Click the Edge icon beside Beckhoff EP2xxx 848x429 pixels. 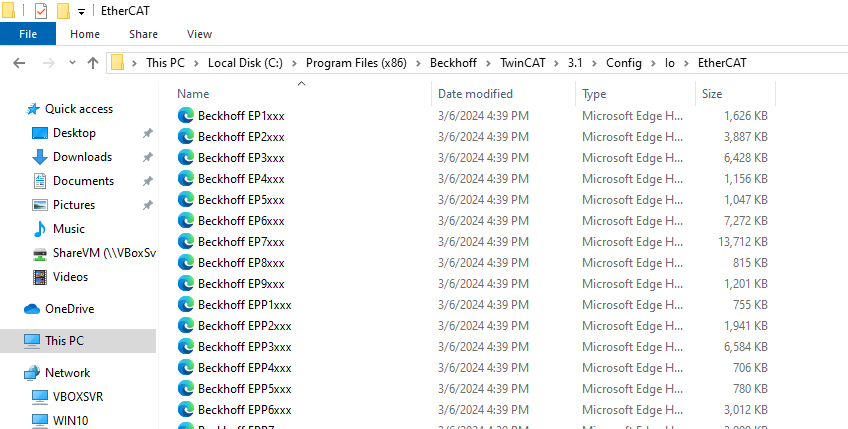186,136
